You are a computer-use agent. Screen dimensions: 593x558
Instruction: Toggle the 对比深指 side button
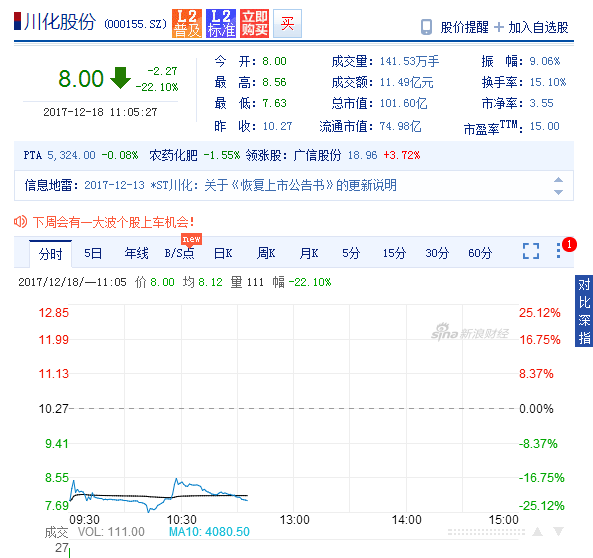click(x=584, y=311)
